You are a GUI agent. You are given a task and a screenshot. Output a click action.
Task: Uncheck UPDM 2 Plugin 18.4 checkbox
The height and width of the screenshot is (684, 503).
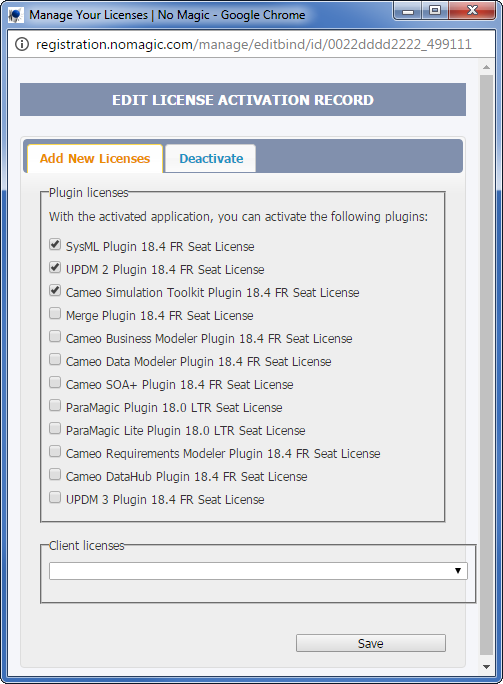(x=55, y=267)
